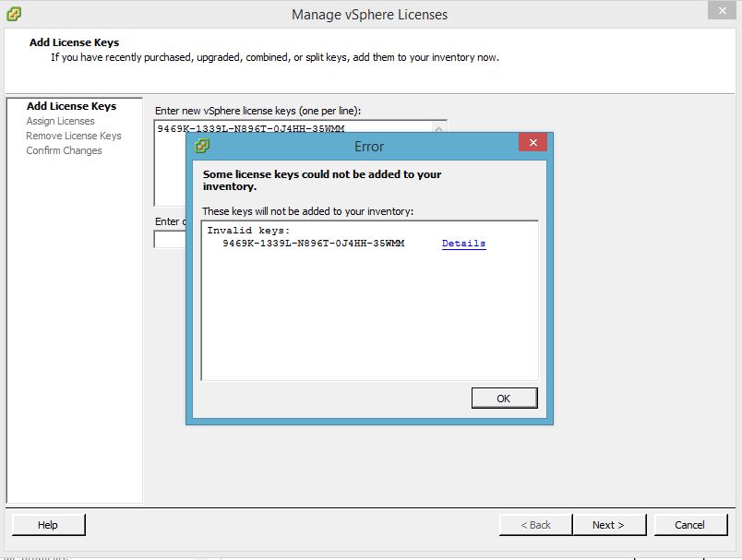Click the Next > button

point(608,525)
